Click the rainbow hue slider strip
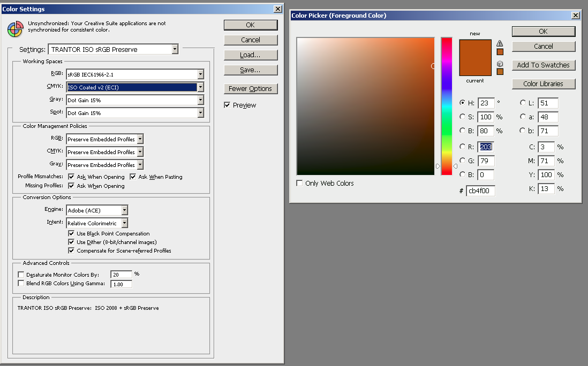 click(447, 106)
